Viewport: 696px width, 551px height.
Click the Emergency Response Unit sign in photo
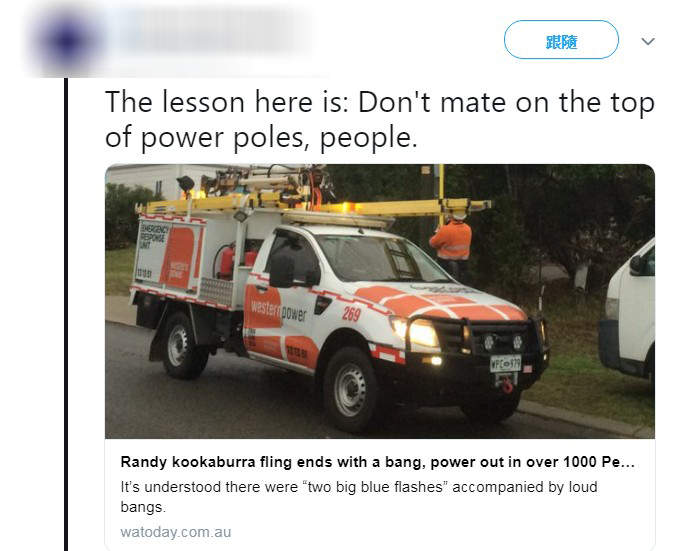pos(154,234)
